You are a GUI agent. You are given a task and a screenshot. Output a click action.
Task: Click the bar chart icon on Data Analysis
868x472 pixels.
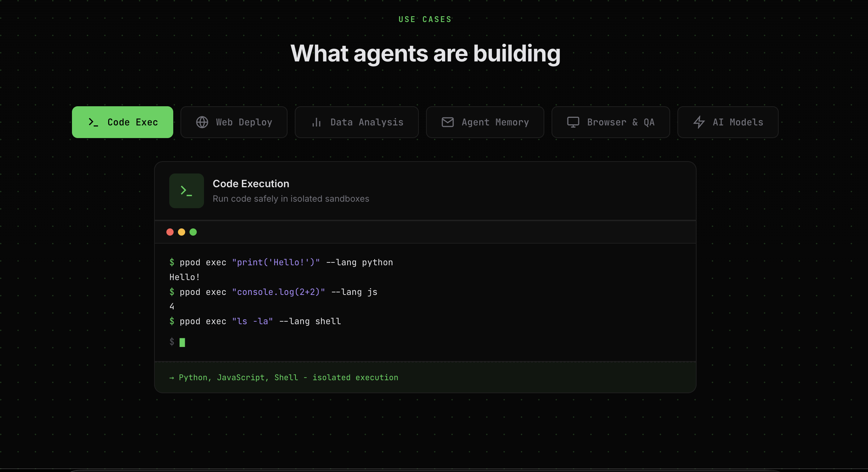(x=316, y=122)
